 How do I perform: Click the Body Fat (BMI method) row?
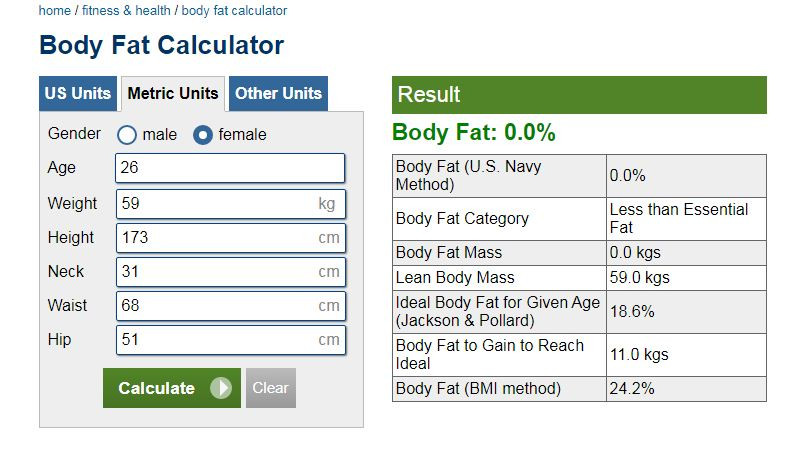point(579,389)
